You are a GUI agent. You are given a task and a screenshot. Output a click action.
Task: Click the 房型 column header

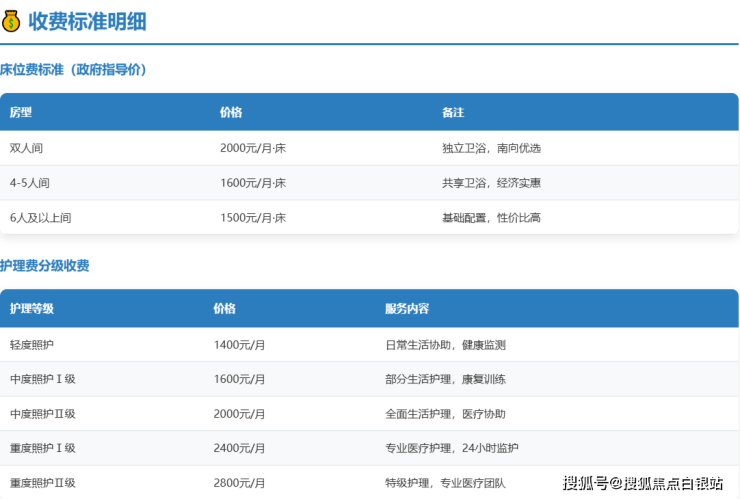[x=21, y=112]
